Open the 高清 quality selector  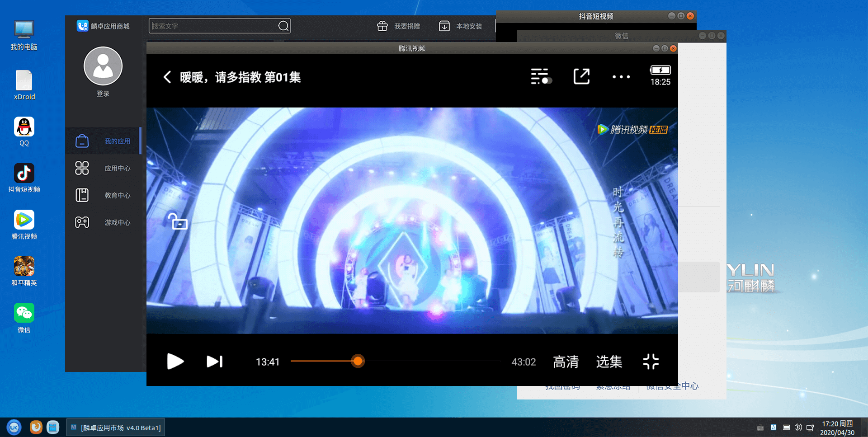point(566,362)
